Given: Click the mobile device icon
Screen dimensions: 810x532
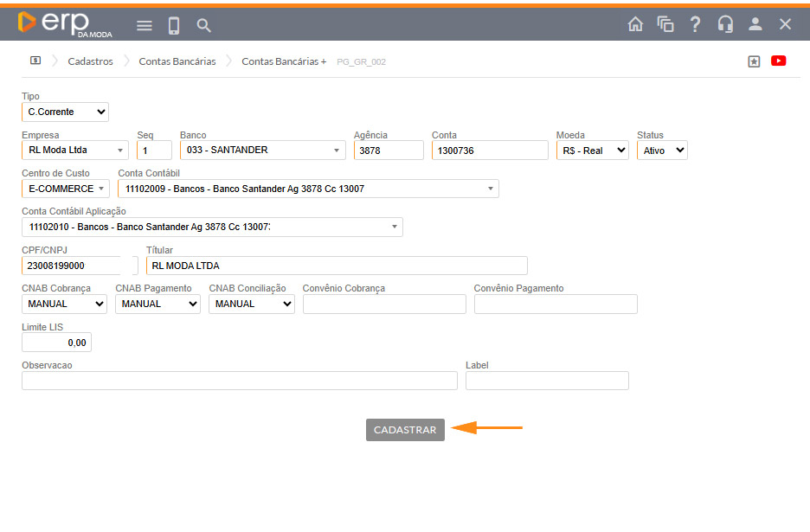Looking at the screenshot, I should point(174,25).
